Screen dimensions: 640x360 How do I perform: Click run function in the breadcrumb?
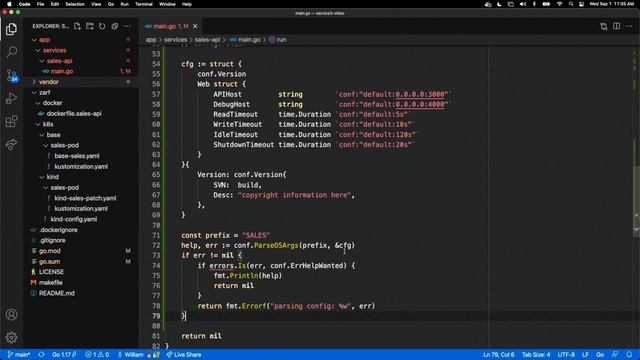[278, 40]
